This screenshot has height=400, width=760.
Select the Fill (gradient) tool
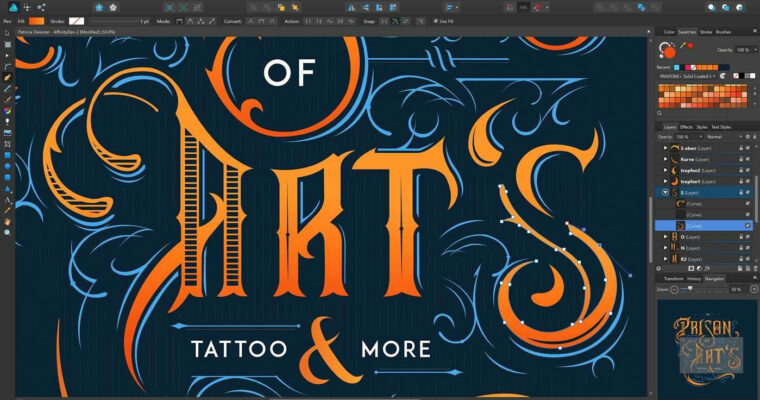click(x=7, y=111)
